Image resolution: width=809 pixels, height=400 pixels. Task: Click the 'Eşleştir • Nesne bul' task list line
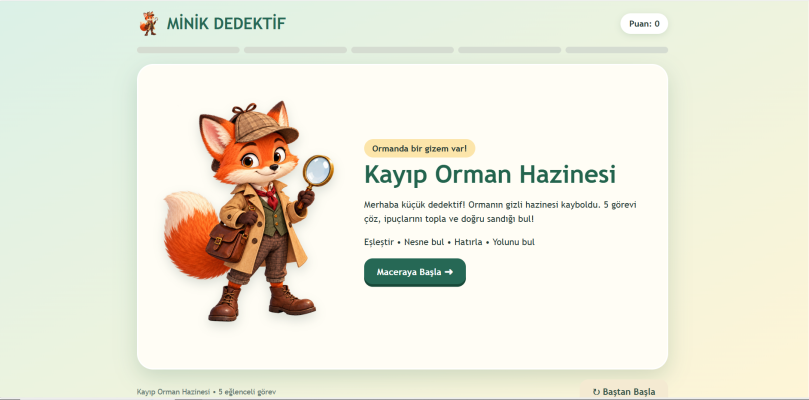tap(449, 242)
